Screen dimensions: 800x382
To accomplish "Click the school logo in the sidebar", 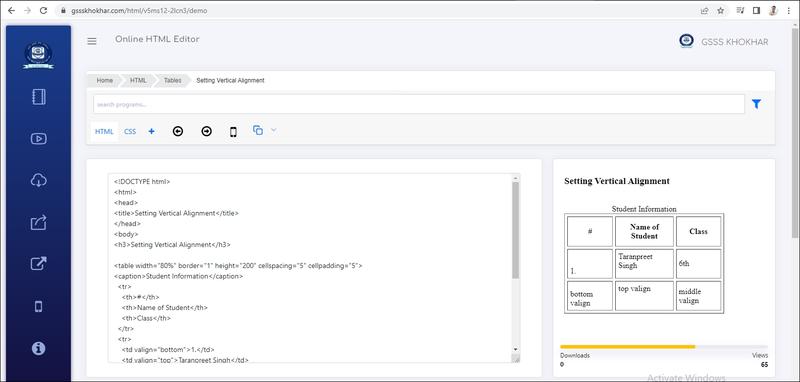I will (38, 55).
